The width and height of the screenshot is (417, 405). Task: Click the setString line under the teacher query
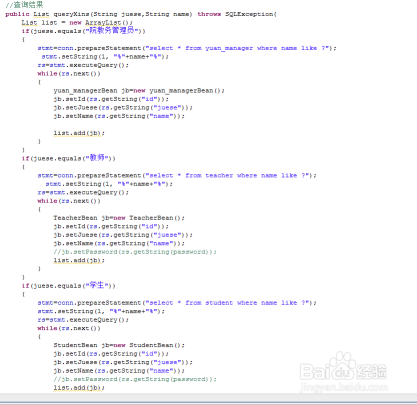pos(109,184)
